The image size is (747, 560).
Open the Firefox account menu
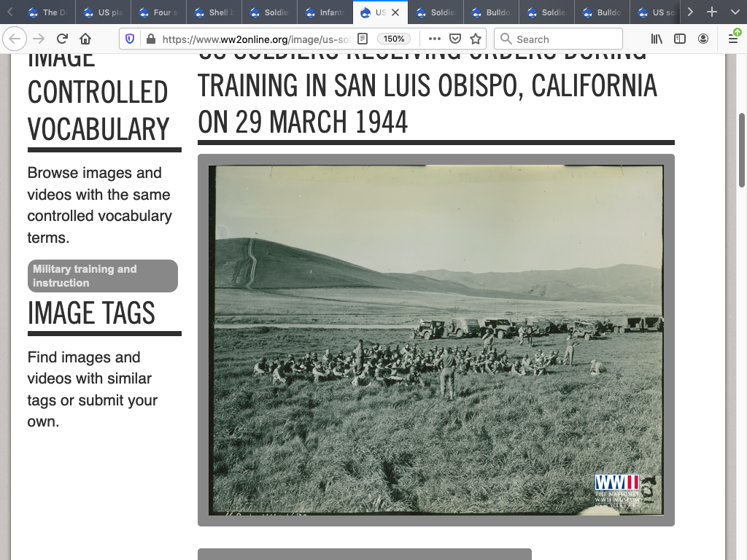(703, 39)
